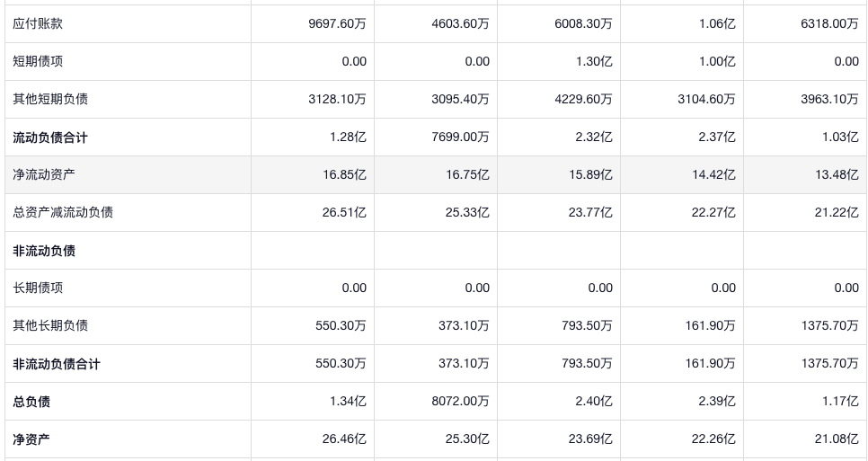The image size is (868, 461).
Task: Select the 1375.70万 other long-term liabilities cell
Action: [x=829, y=325]
